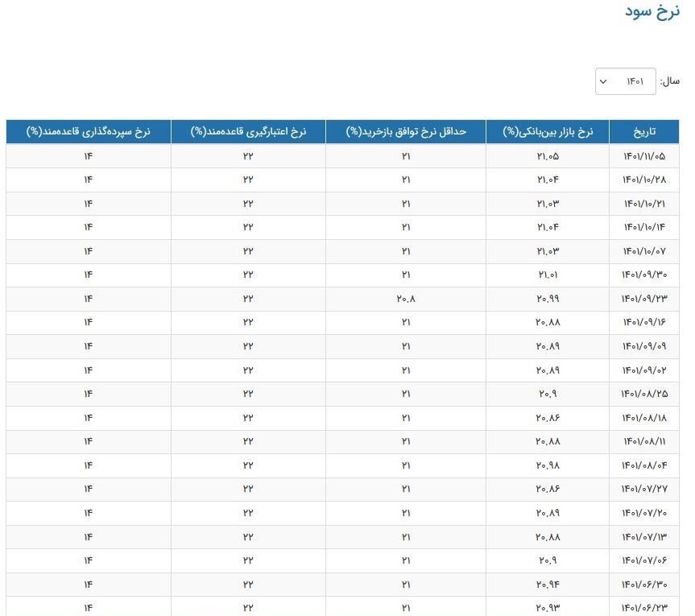Viewport: 695px width, 616px height.
Task: Click the تاریخ column header
Action: point(643,131)
